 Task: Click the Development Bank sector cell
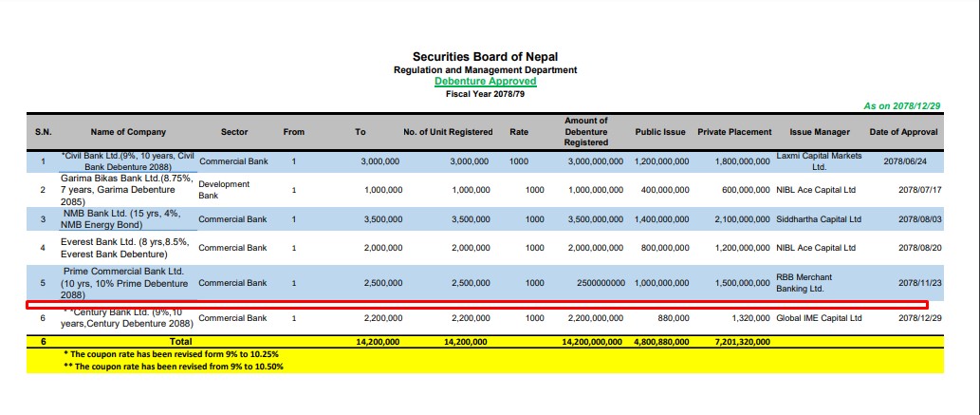pyautogui.click(x=224, y=190)
